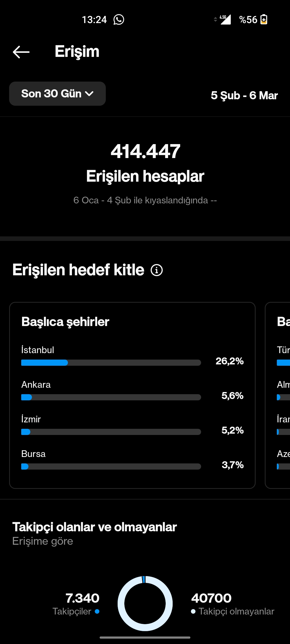Tap the signal strength icon in status bar

225,20
